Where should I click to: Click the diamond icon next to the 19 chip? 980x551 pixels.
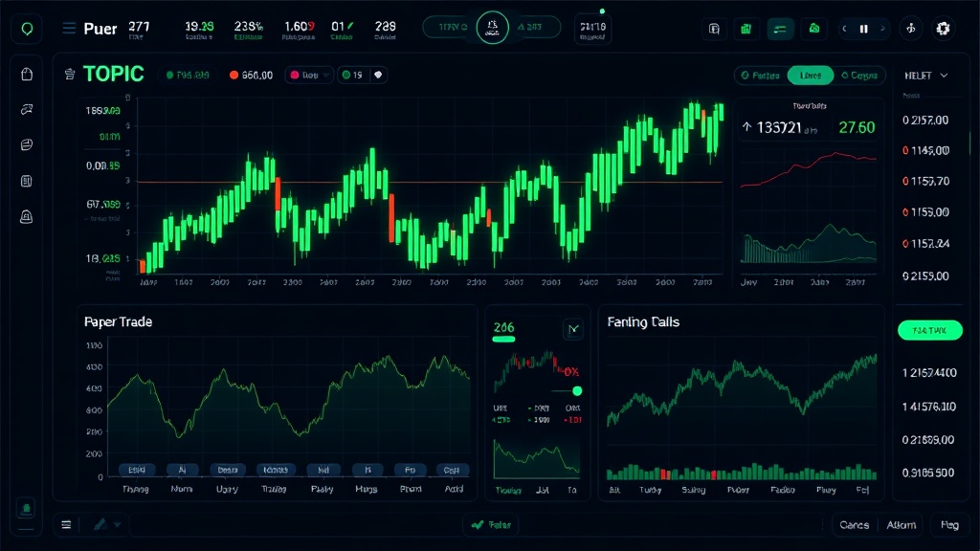click(378, 75)
